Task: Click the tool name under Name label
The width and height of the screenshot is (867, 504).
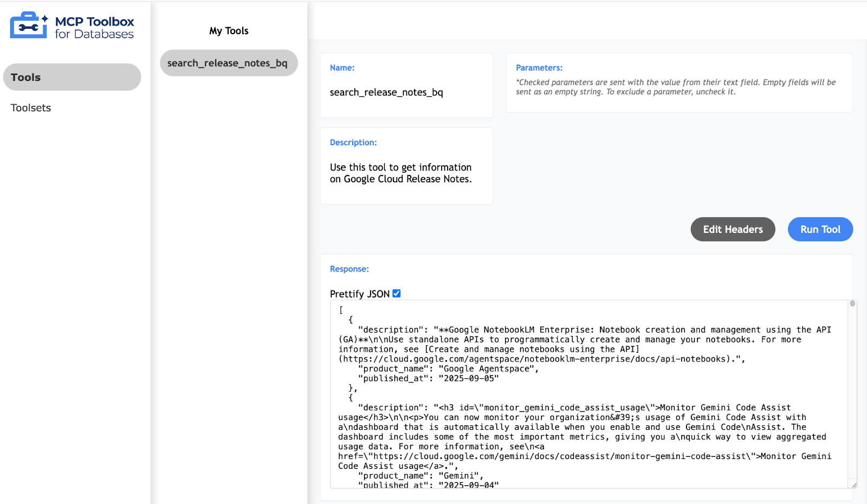Action: click(x=386, y=92)
